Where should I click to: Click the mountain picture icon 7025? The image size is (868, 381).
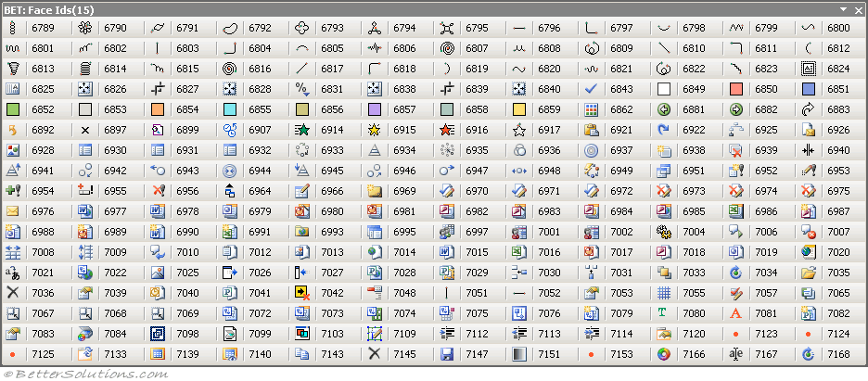158,272
